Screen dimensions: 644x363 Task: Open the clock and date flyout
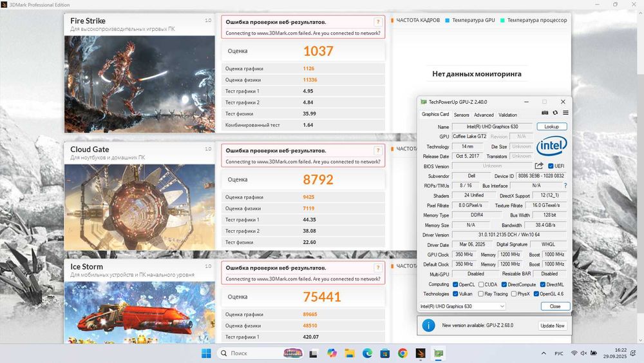[x=615, y=353]
